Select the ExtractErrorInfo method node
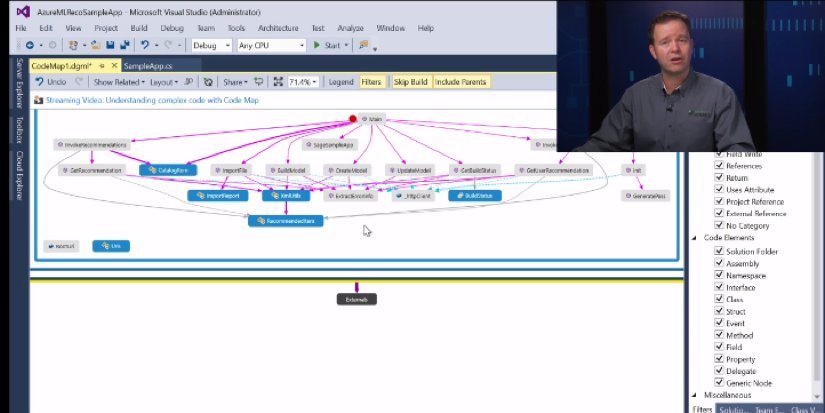The height and width of the screenshot is (413, 825). (350, 196)
